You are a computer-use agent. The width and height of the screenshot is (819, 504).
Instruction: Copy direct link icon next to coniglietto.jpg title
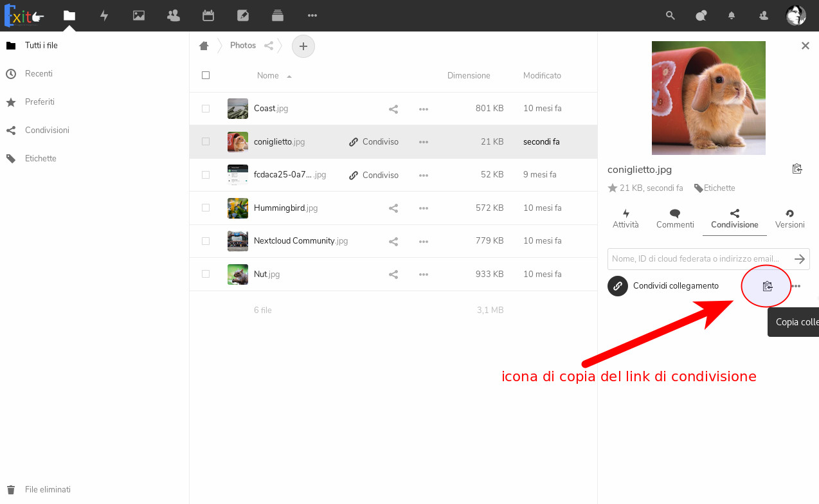(797, 169)
